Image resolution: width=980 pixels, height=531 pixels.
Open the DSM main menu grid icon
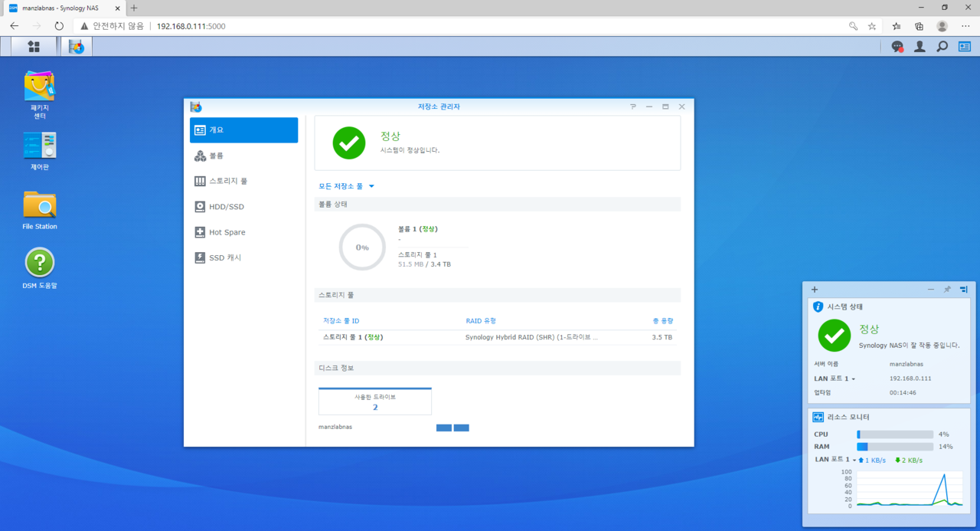point(34,47)
